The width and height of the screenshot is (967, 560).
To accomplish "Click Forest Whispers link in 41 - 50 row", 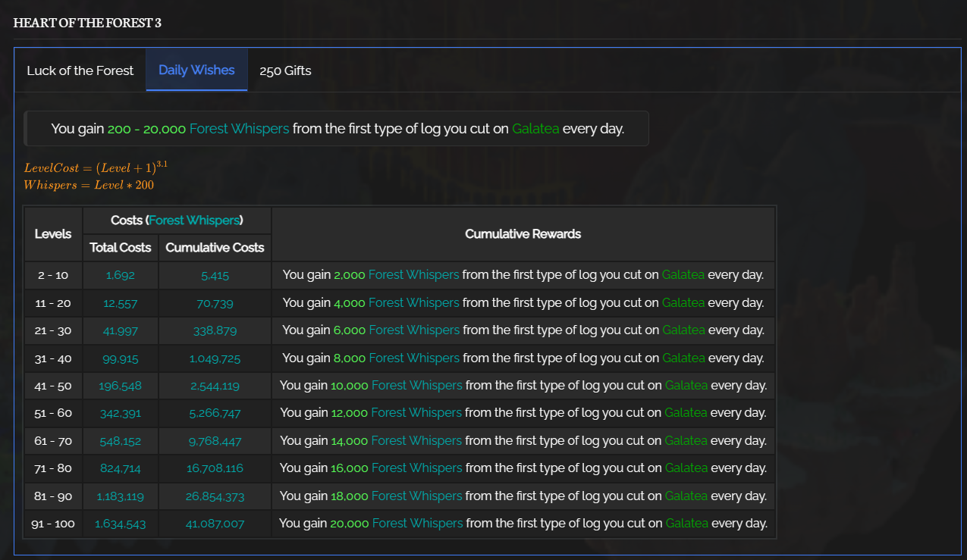I will [x=416, y=386].
